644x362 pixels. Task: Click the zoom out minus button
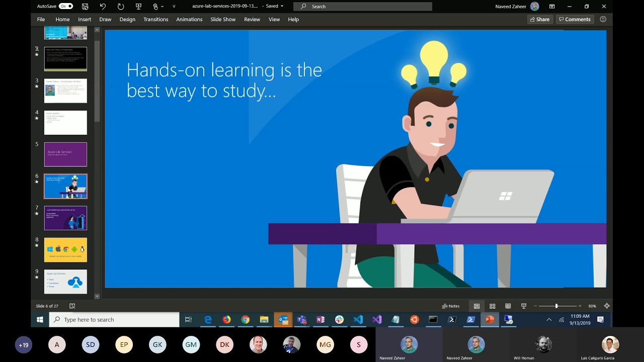point(536,306)
